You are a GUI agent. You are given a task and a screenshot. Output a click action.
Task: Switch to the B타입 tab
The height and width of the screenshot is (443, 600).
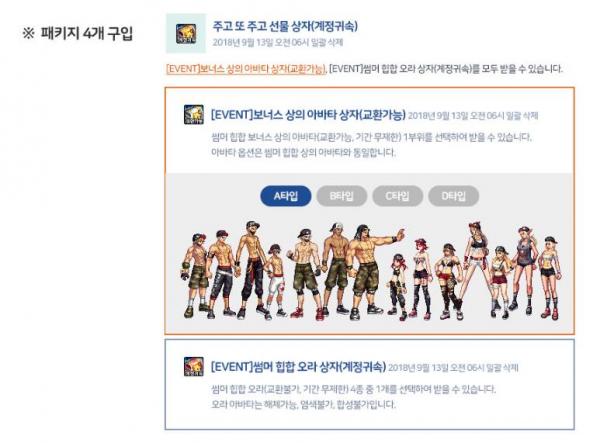coord(342,196)
